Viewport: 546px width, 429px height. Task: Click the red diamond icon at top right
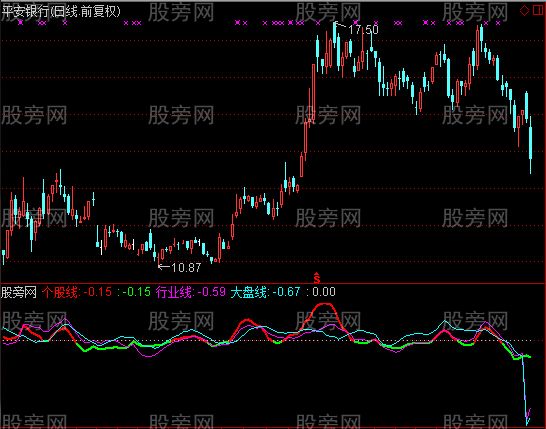click(x=524, y=10)
